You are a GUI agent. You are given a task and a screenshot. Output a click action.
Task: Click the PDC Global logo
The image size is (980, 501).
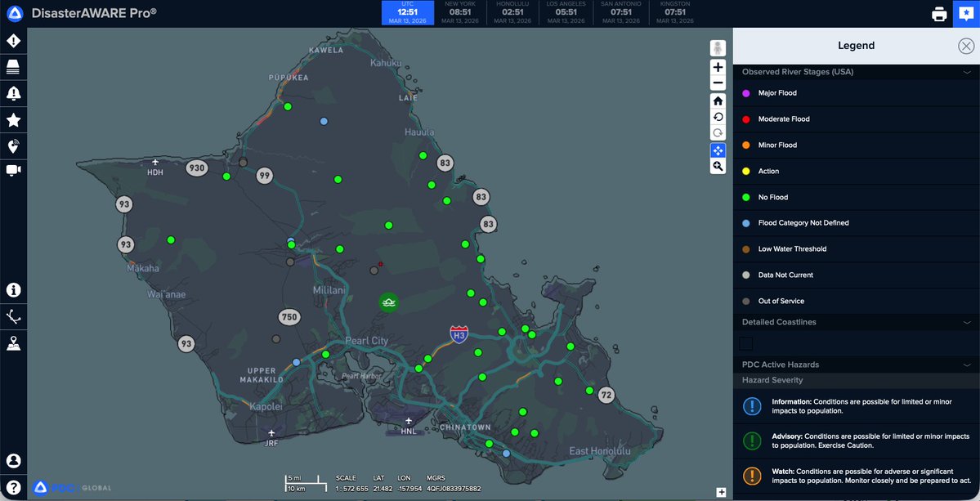(72, 488)
